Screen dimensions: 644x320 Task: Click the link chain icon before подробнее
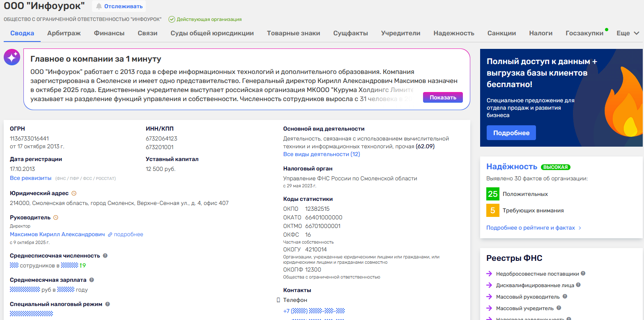point(110,235)
